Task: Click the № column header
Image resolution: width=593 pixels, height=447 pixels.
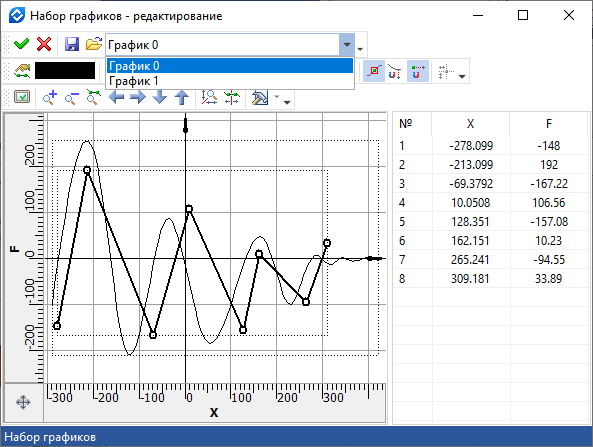Action: pos(405,124)
